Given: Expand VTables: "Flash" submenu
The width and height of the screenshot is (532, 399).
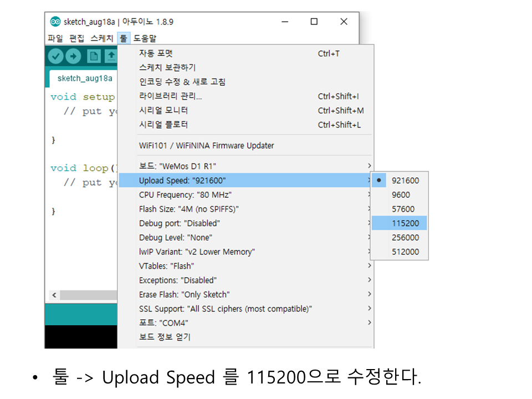Looking at the screenshot, I should tap(247, 266).
